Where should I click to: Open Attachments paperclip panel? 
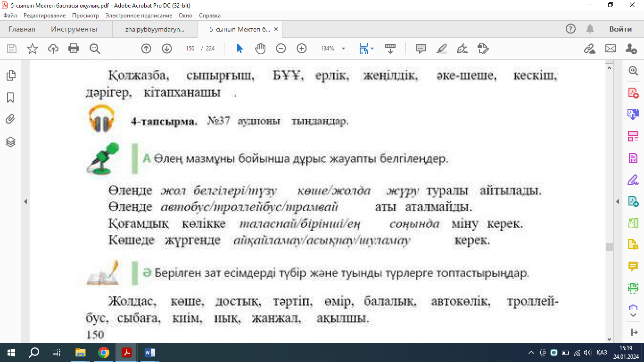coord(10,119)
